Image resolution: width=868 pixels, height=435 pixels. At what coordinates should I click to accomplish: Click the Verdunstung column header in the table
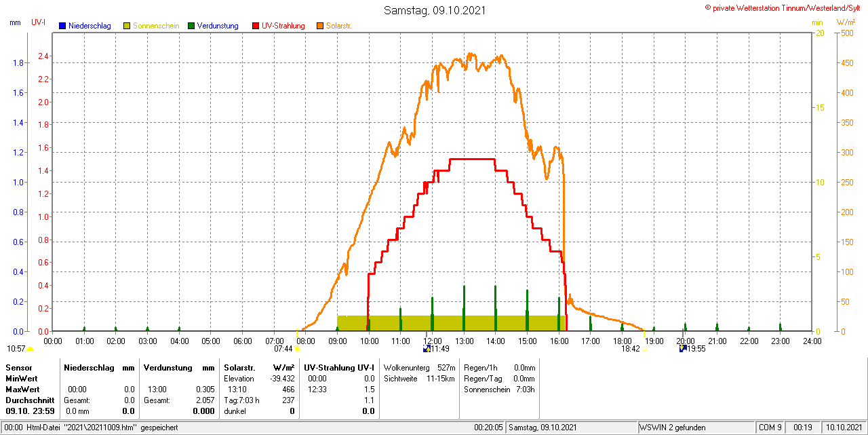167,367
